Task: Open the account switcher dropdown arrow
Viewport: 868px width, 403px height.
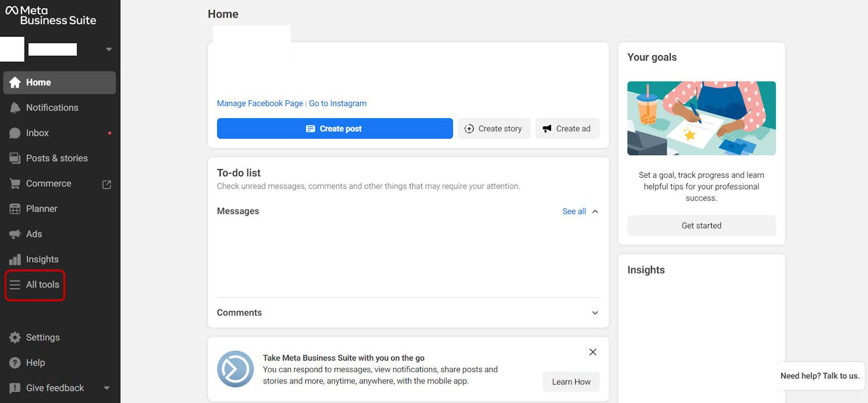Action: 109,49
